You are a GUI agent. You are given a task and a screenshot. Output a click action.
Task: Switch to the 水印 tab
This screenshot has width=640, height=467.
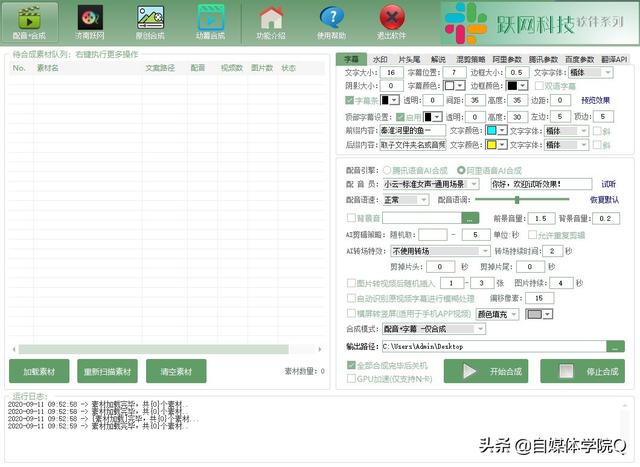[380, 59]
